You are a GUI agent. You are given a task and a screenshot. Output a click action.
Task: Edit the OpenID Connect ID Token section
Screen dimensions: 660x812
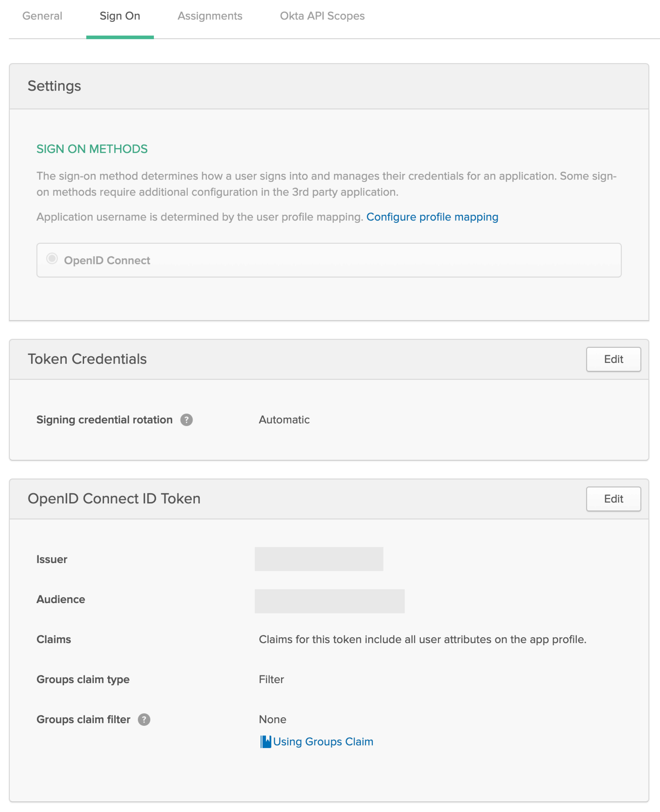pyautogui.click(x=613, y=499)
